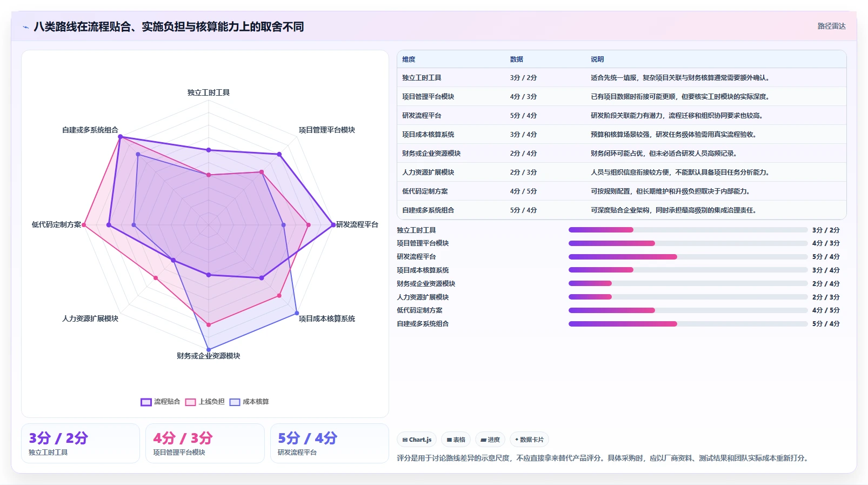Image resolution: width=868 pixels, height=485 pixels.
Task: Select the 项目成本核算系统 table row name
Action: [428, 135]
